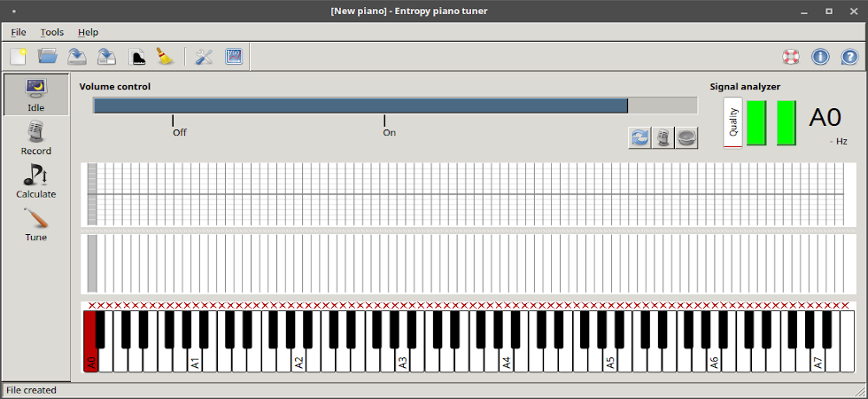The height and width of the screenshot is (399, 868).
Task: Select the A1 piano key
Action: pyautogui.click(x=194, y=360)
